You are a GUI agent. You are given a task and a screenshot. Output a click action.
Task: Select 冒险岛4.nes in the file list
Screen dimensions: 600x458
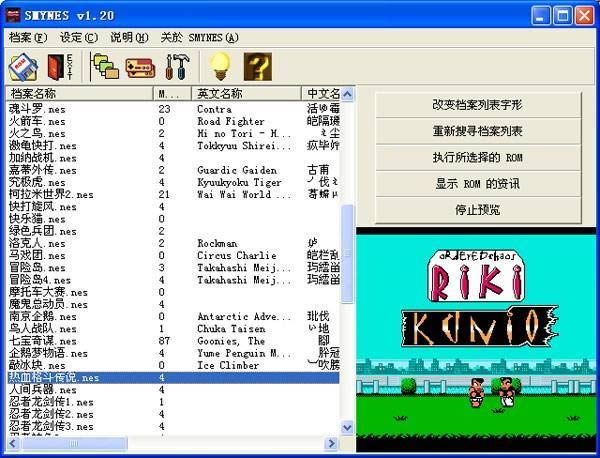[x=40, y=280]
